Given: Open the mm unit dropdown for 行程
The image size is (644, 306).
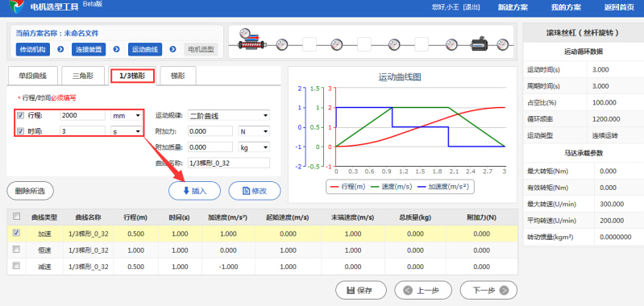Looking at the screenshot, I should (127, 116).
